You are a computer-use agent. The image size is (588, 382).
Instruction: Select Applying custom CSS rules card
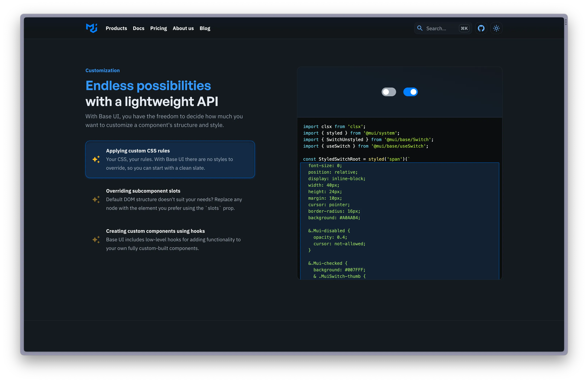click(170, 159)
